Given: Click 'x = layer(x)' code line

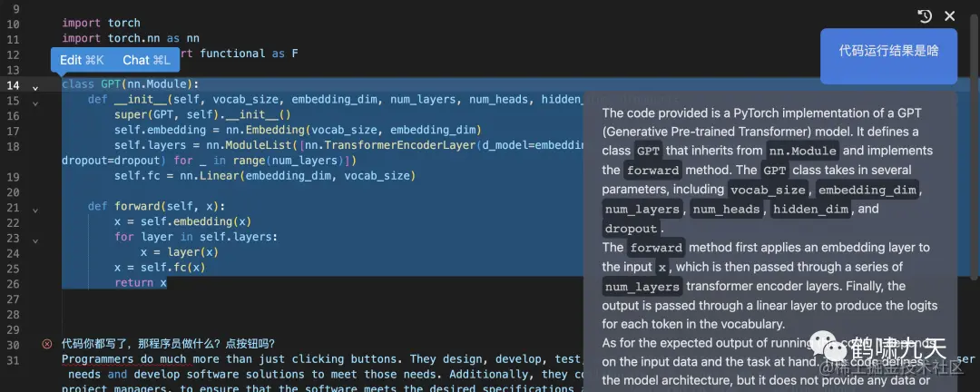Looking at the screenshot, I should pyautogui.click(x=180, y=252).
